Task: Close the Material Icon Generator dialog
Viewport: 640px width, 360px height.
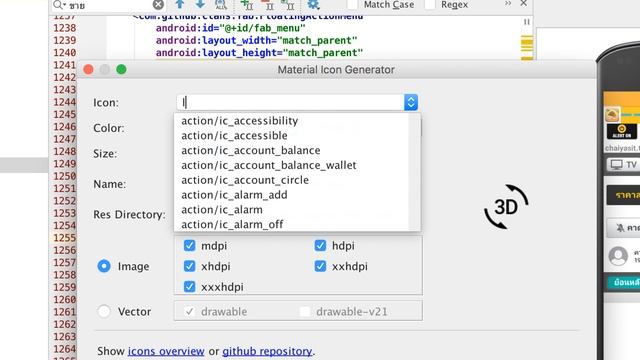Action: pos(88,69)
